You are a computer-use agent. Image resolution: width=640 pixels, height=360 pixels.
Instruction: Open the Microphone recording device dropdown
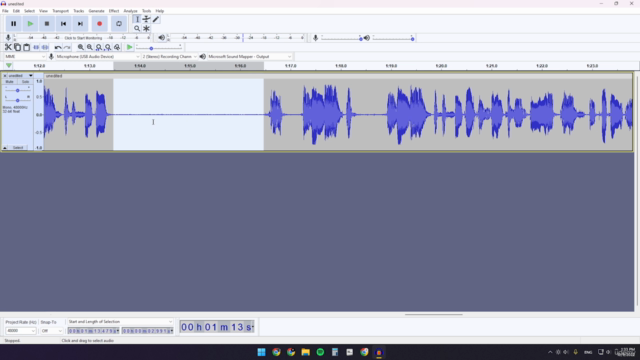click(98, 57)
